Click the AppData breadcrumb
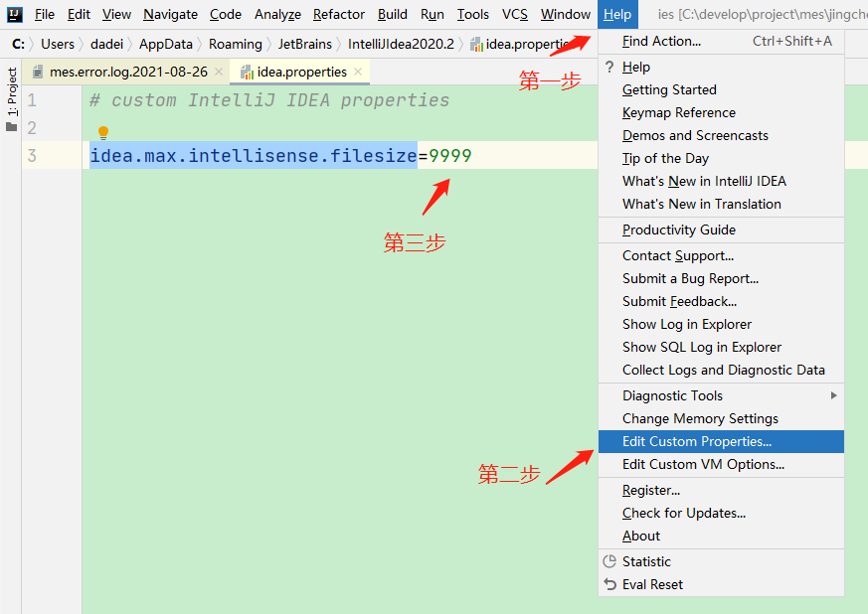The image size is (868, 614). click(166, 44)
